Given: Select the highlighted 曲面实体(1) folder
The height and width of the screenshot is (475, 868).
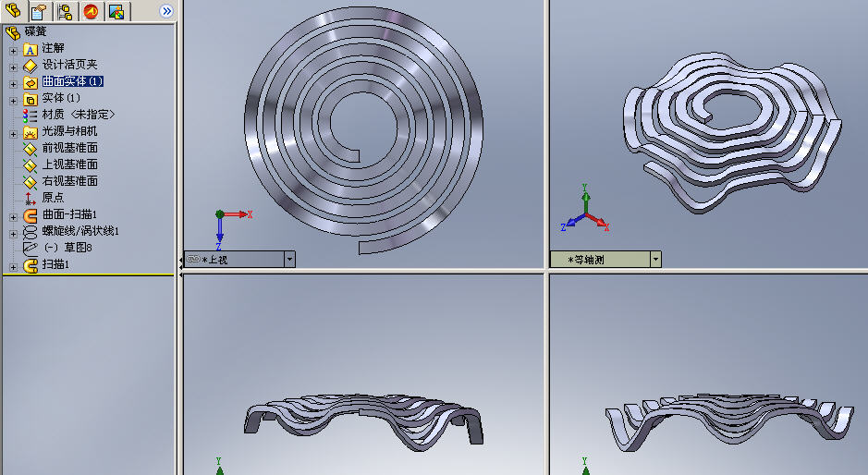Looking at the screenshot, I should point(72,81).
